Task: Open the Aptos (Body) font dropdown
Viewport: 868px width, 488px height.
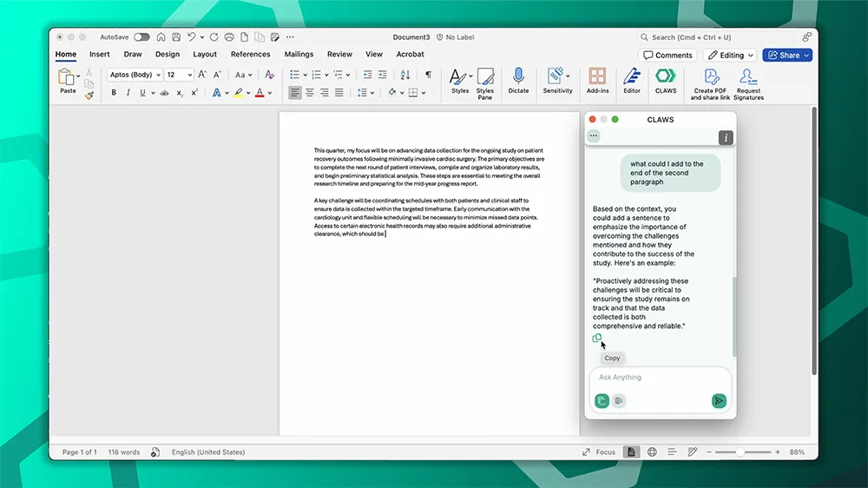Action: pyautogui.click(x=158, y=75)
